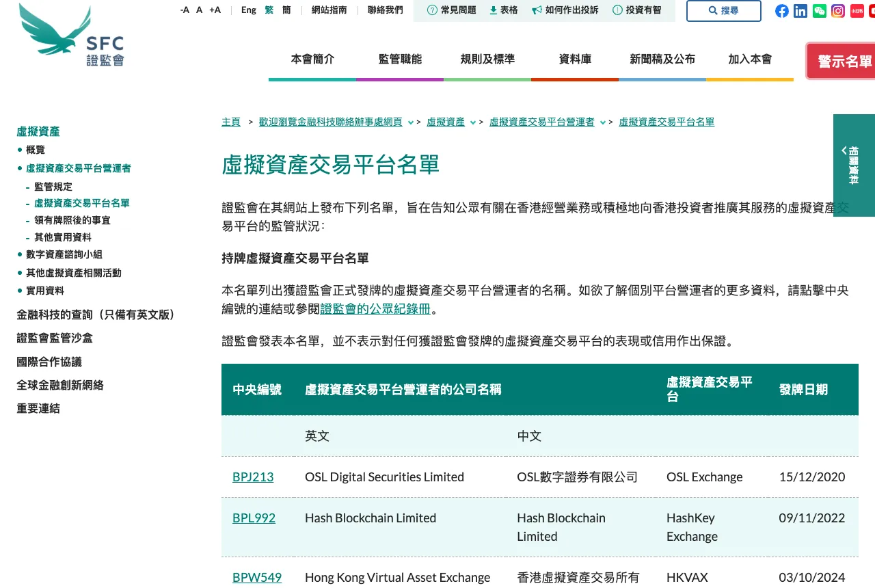Open 虛擬資產交易平台營運者 breadcrumb link
This screenshot has width=875, height=588.
(x=542, y=122)
